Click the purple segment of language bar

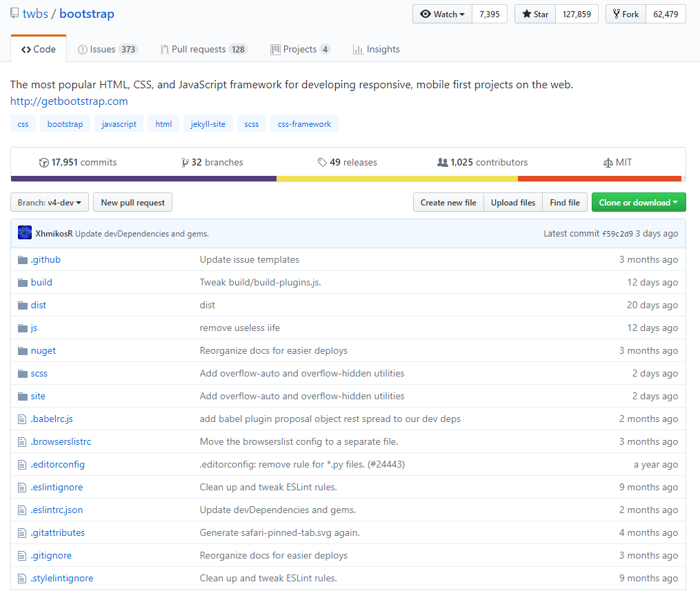coord(143,179)
